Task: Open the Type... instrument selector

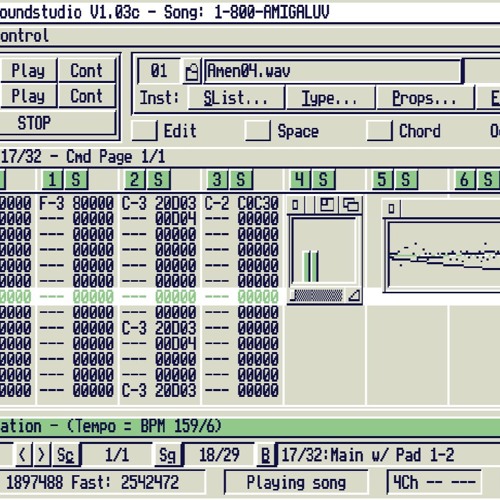Action: [x=330, y=98]
